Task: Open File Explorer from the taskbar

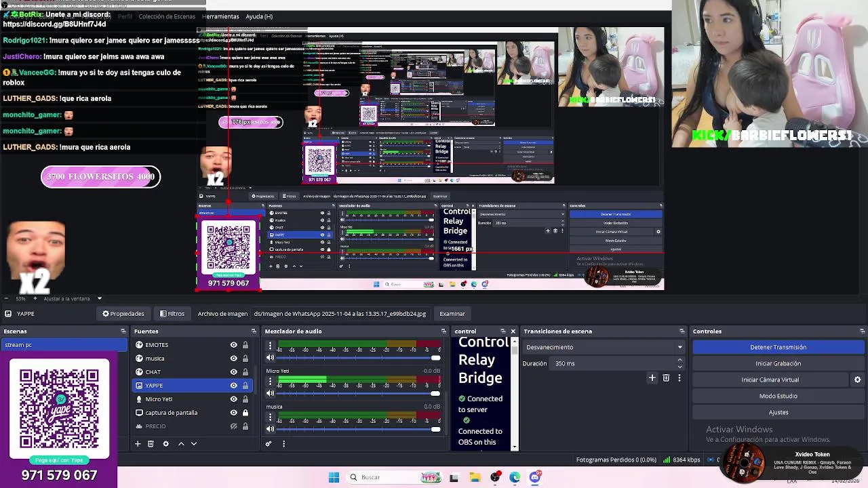Action: click(x=475, y=477)
